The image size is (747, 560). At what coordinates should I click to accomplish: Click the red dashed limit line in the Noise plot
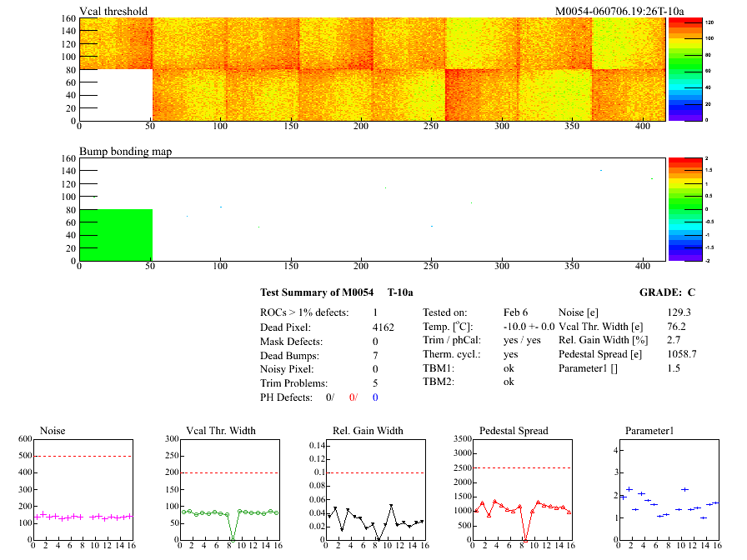point(83,456)
